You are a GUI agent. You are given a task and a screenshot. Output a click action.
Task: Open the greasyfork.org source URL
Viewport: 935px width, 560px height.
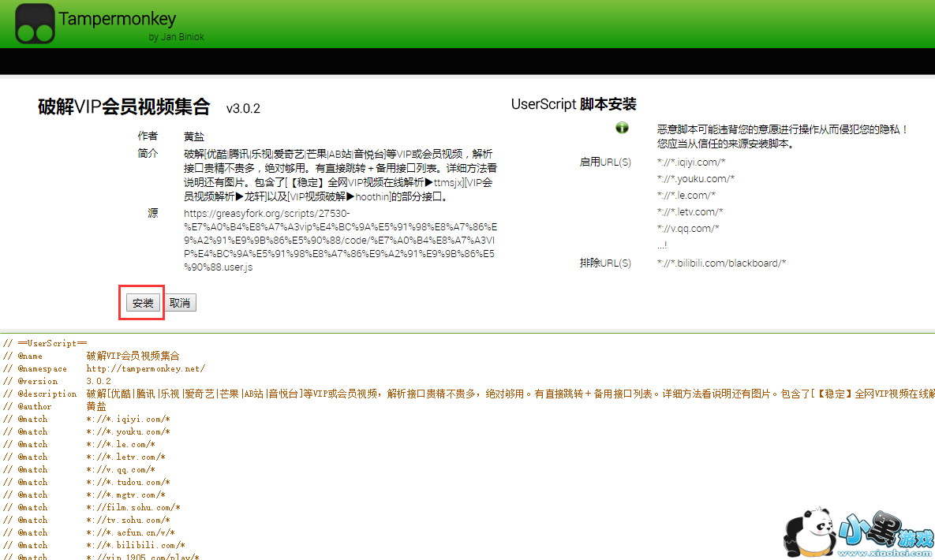click(340, 241)
